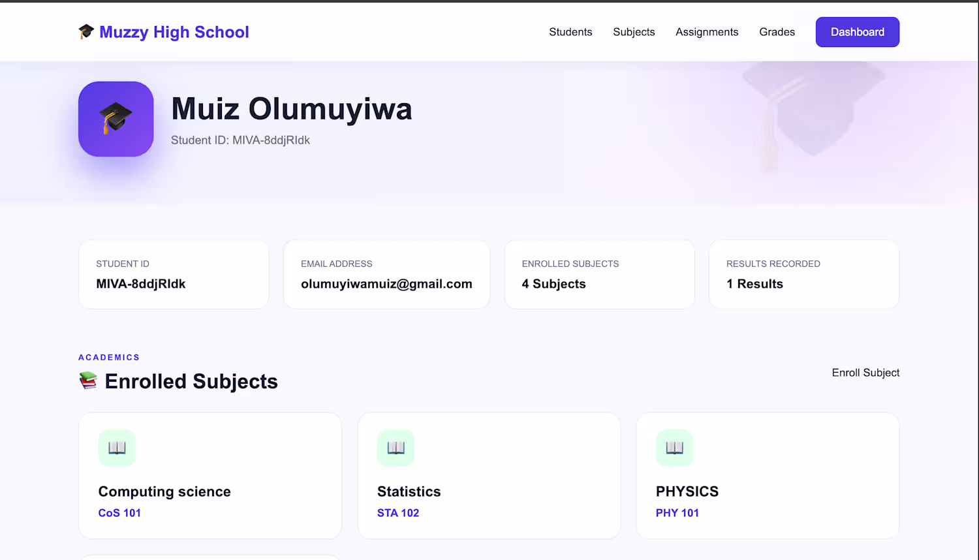The height and width of the screenshot is (560, 979).
Task: Open the Grades nav item
Action: coord(777,32)
